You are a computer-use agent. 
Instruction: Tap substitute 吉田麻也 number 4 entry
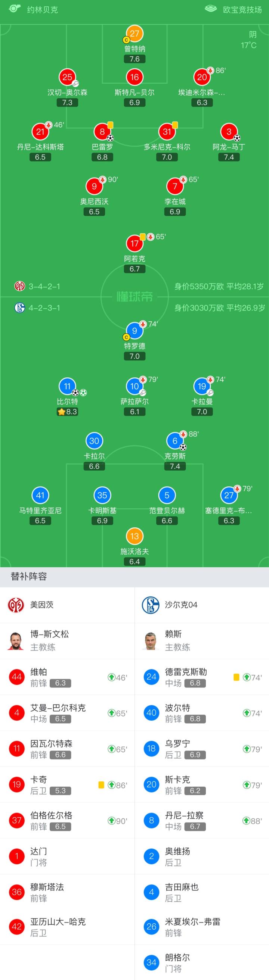click(201, 892)
